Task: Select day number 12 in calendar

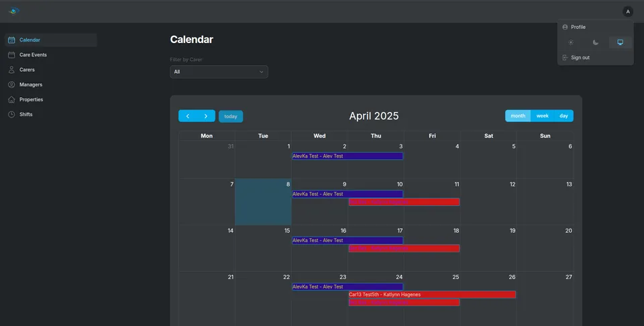Action: tap(513, 184)
